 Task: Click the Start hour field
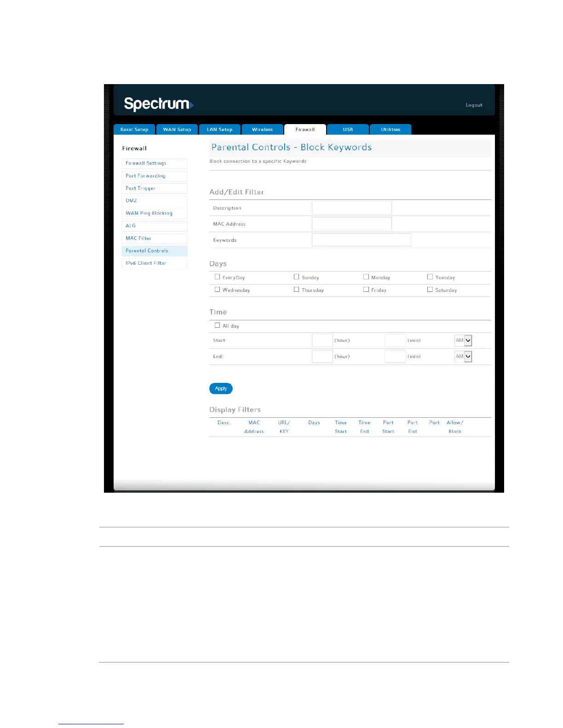click(x=322, y=341)
